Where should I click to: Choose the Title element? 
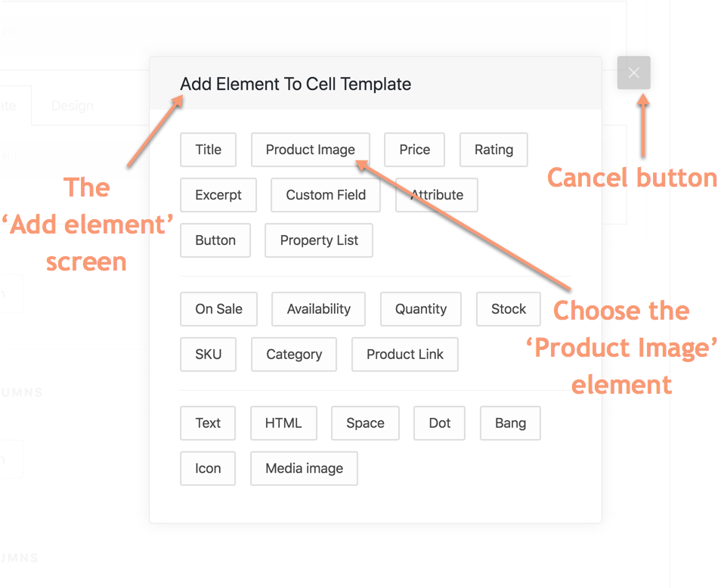pos(208,150)
